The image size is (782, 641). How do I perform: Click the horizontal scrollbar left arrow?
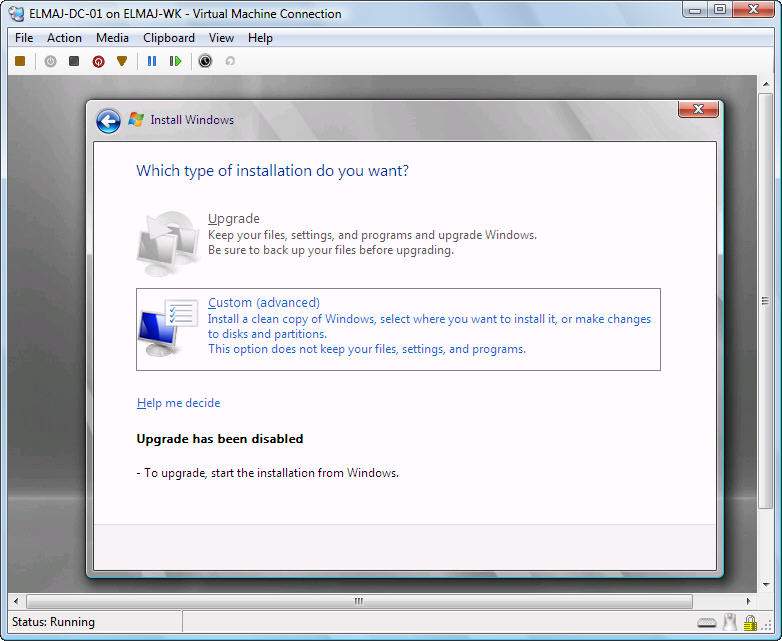16,601
